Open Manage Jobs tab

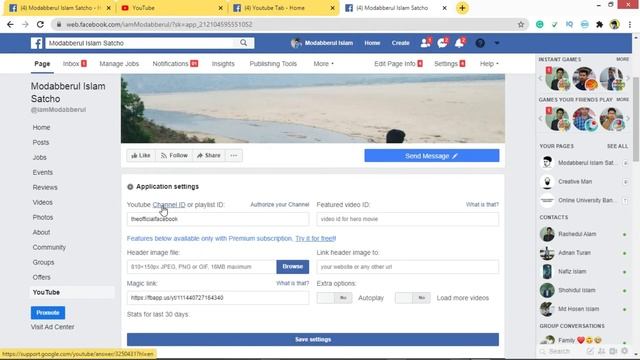click(x=119, y=64)
